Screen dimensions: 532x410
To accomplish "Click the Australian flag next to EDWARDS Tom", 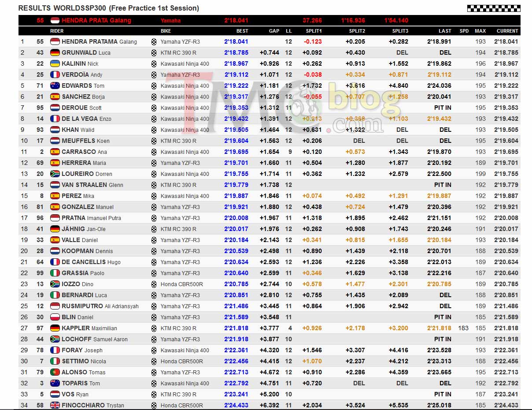I will click(55, 86).
